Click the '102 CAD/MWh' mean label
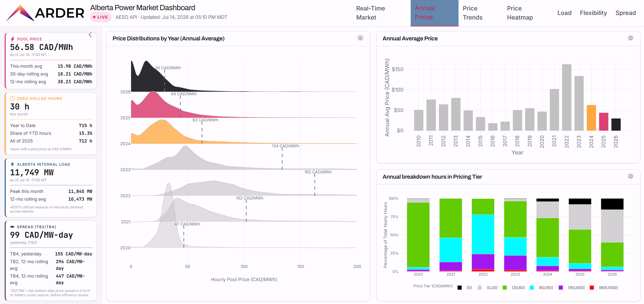Screen dimensions: 644x304 point(249,198)
